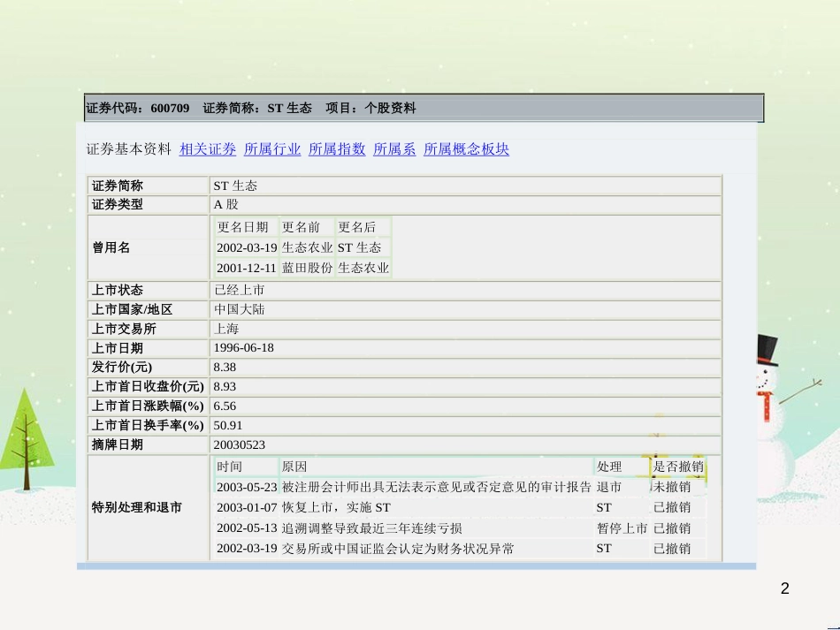
Task: Click the reason 追溯调整导致最近三年连续亏损
Action: click(x=371, y=528)
